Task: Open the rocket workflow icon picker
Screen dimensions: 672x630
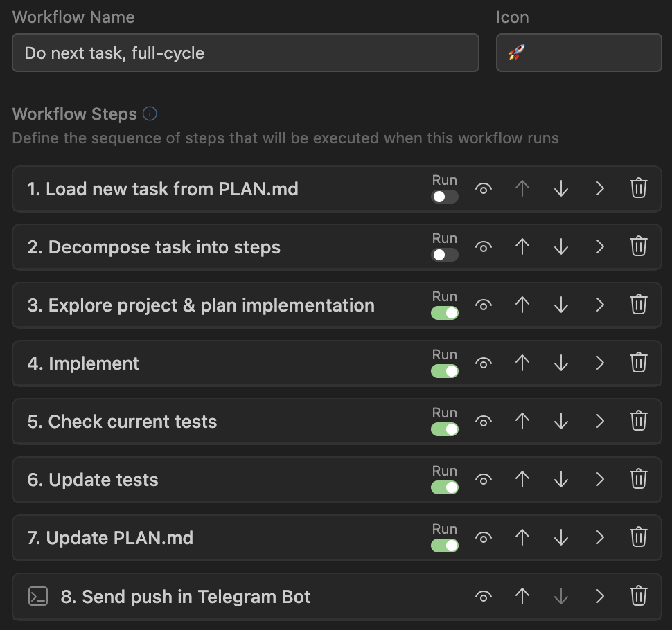Action: pos(578,53)
